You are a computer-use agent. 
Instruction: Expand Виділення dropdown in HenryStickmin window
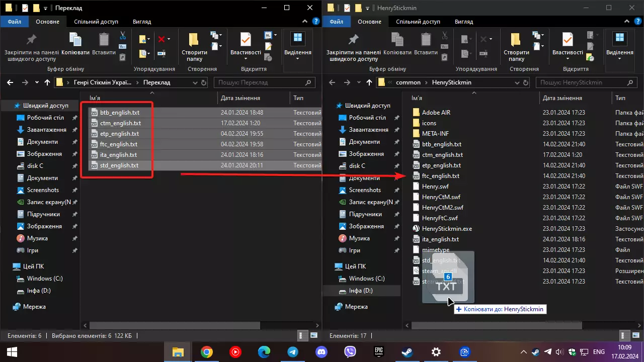point(619,59)
